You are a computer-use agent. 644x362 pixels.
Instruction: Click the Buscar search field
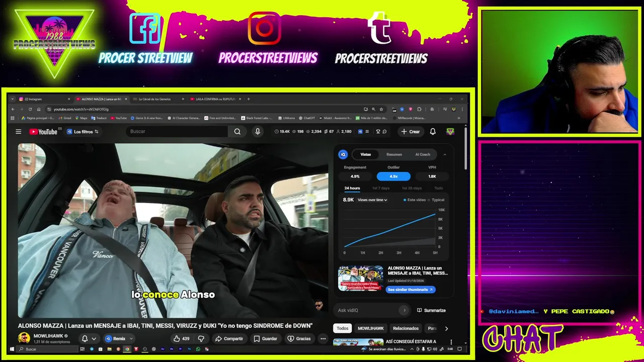coord(176,132)
